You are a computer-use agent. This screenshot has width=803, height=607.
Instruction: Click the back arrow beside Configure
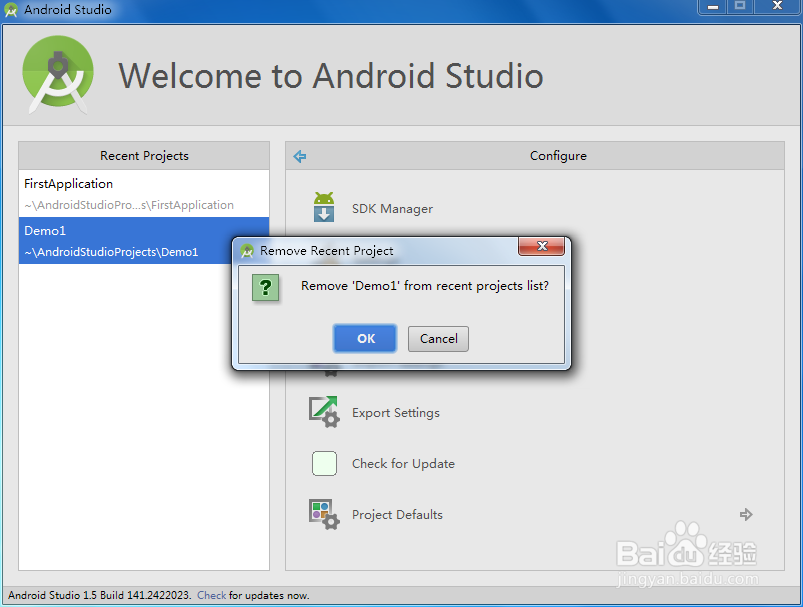pos(299,156)
